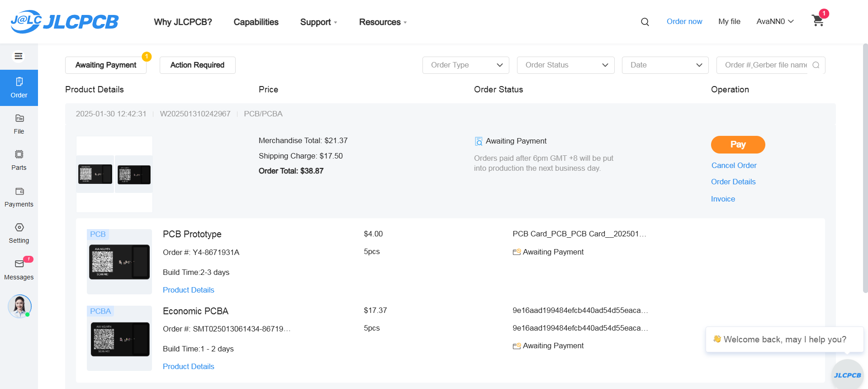Viewport: 868px width, 389px height.
Task: Open the Payments section in sidebar
Action: coord(19,197)
